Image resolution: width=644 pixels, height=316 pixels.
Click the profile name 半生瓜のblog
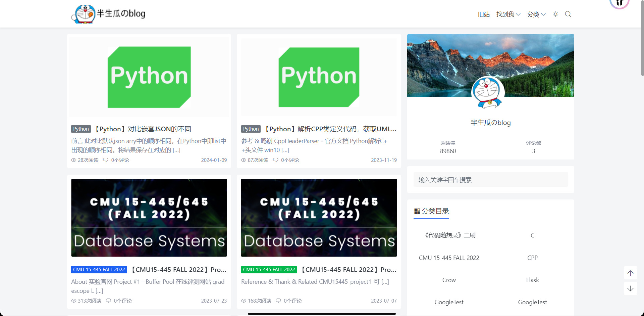tap(490, 123)
